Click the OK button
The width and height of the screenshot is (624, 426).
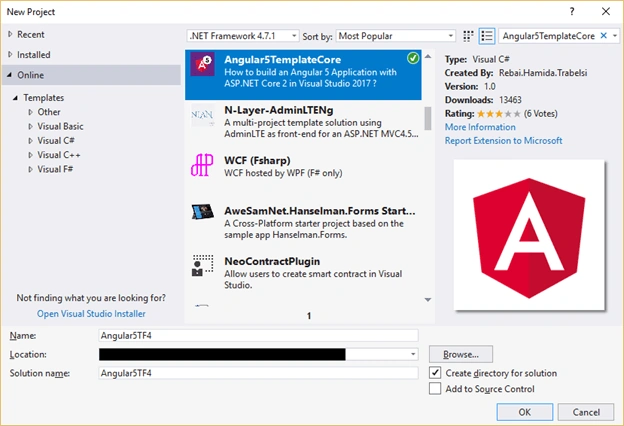(525, 412)
